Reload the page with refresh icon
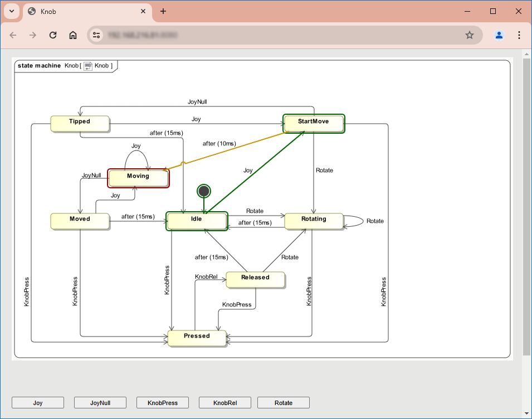The width and height of the screenshot is (532, 419). pos(53,35)
